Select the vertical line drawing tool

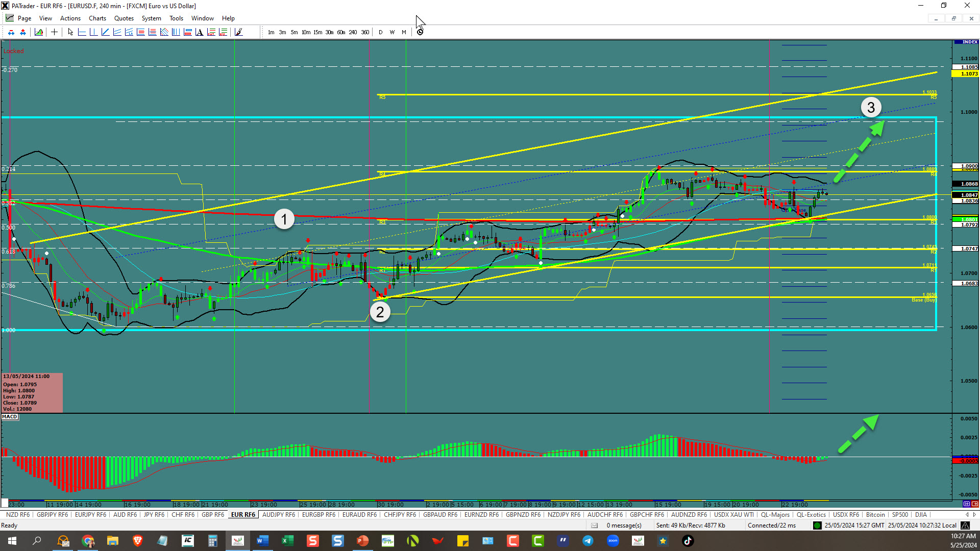click(x=93, y=32)
